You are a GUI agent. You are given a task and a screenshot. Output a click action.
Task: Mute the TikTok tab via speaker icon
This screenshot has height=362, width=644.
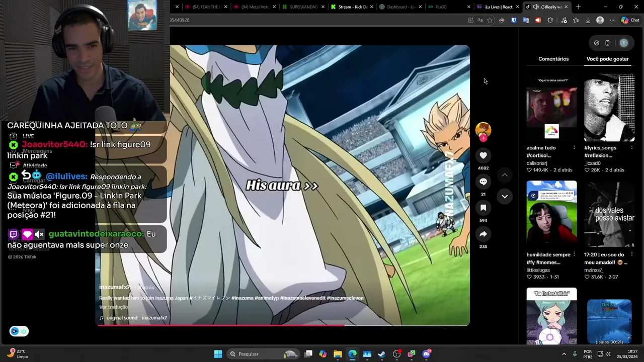pos(536,7)
